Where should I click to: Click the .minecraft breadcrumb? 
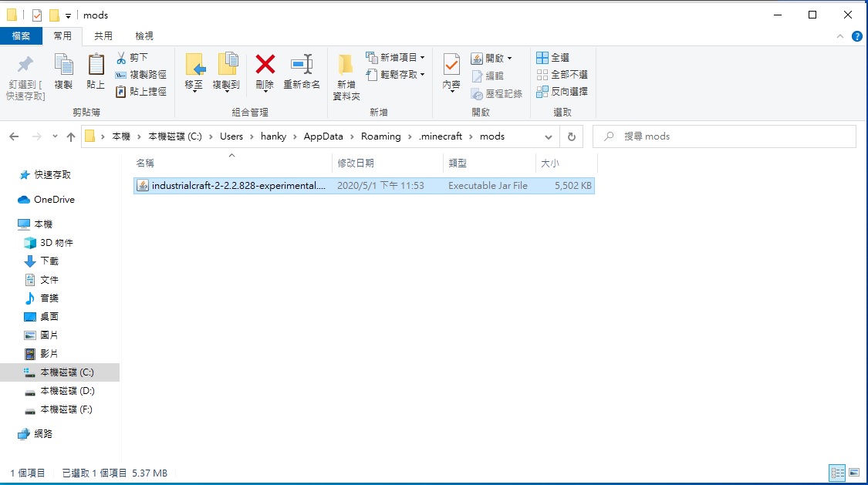tap(441, 136)
